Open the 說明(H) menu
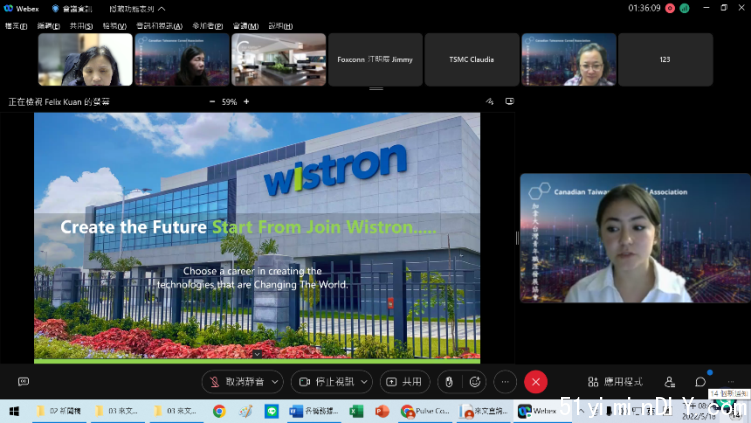This screenshot has height=423, width=751. coord(280,26)
